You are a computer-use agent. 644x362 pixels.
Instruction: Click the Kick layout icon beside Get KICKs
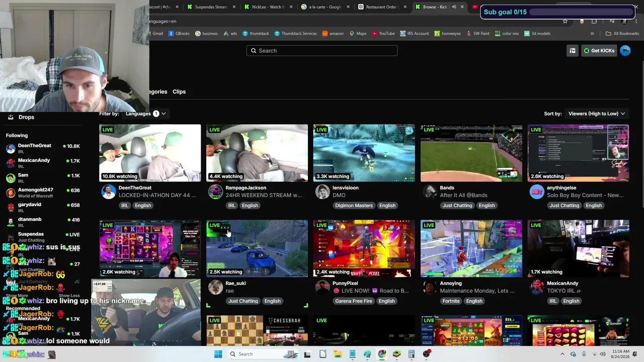(572, 51)
